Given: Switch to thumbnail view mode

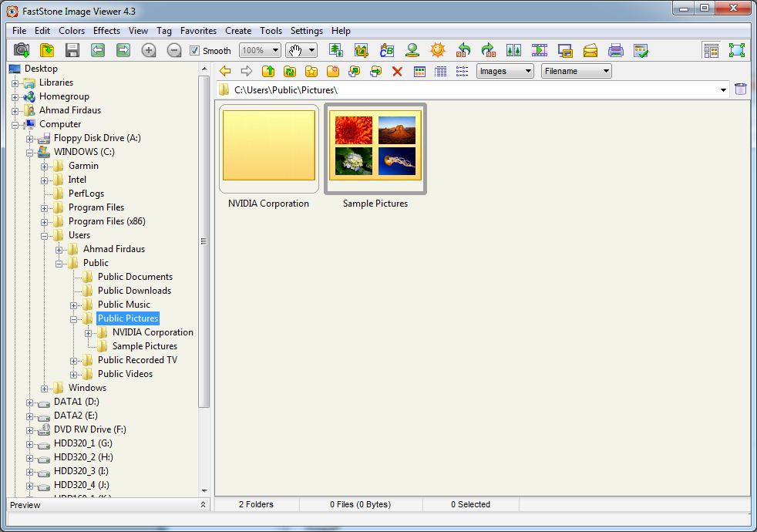Looking at the screenshot, I should [419, 71].
